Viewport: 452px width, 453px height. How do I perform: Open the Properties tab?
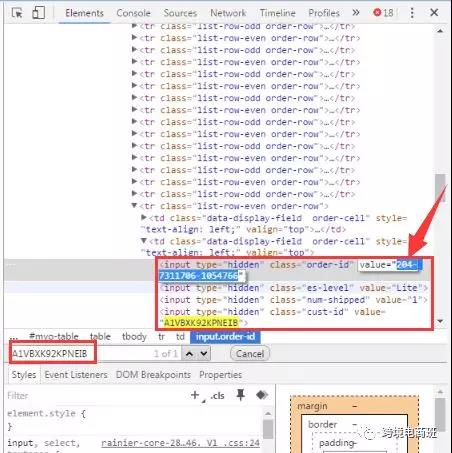(220, 375)
